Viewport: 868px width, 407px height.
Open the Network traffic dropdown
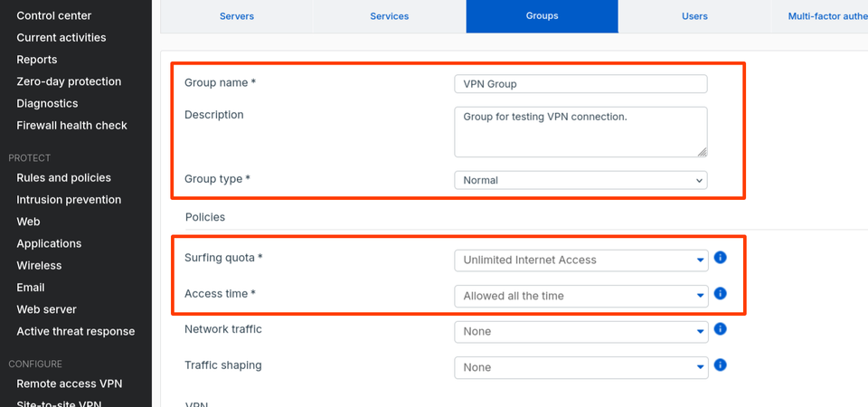[581, 332]
